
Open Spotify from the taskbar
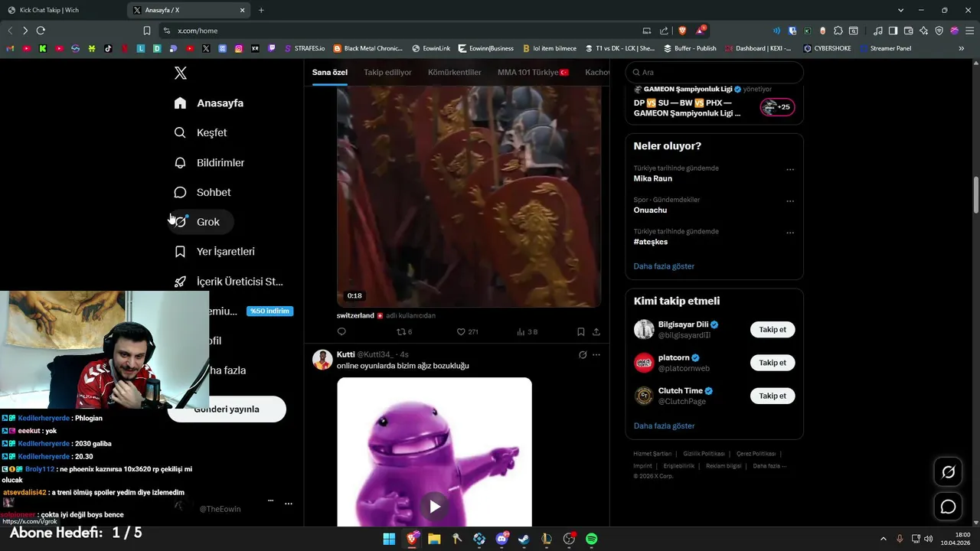591,539
